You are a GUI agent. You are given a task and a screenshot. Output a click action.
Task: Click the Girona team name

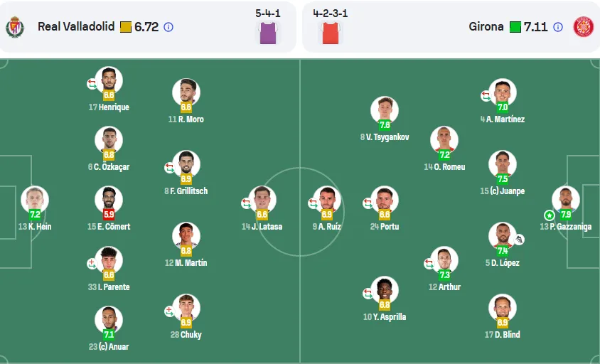click(486, 26)
